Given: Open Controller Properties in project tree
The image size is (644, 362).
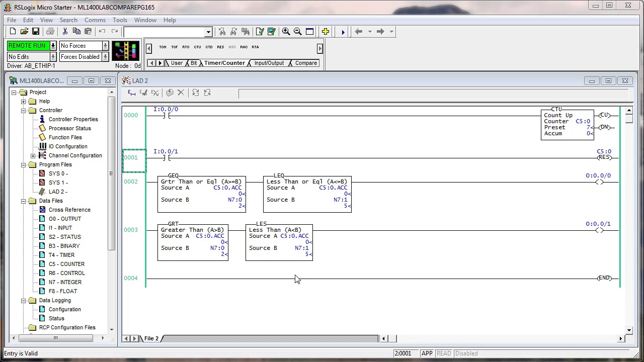Looking at the screenshot, I should 73,120.
